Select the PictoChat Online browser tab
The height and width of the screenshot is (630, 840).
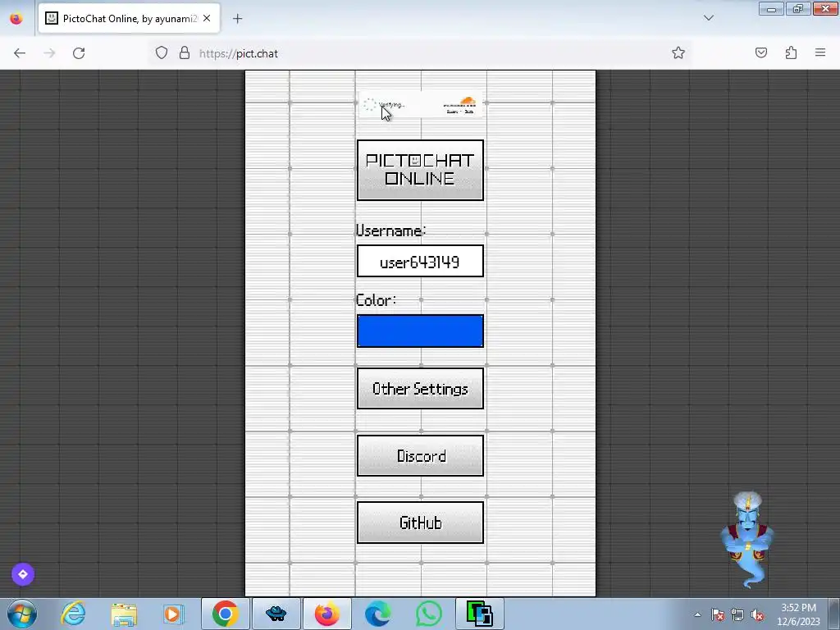(x=129, y=19)
